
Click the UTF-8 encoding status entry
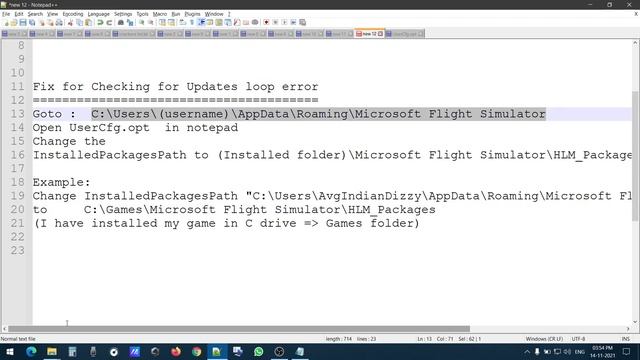[x=578, y=339]
